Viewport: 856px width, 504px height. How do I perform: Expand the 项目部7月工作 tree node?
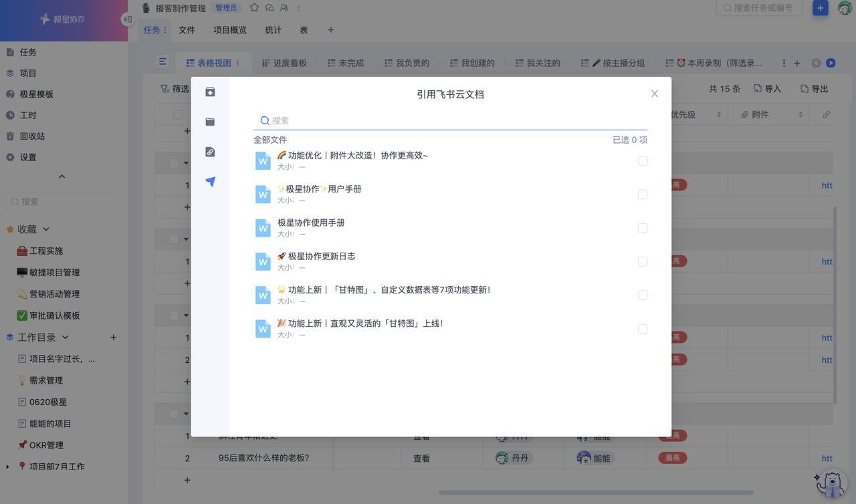(x=7, y=467)
